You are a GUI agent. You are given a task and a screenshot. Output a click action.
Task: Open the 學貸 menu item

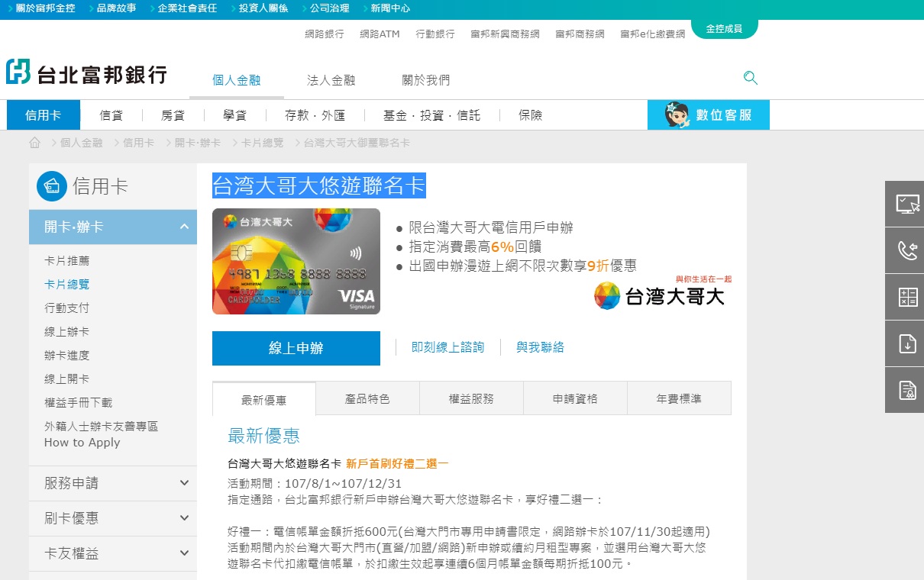pyautogui.click(x=235, y=115)
